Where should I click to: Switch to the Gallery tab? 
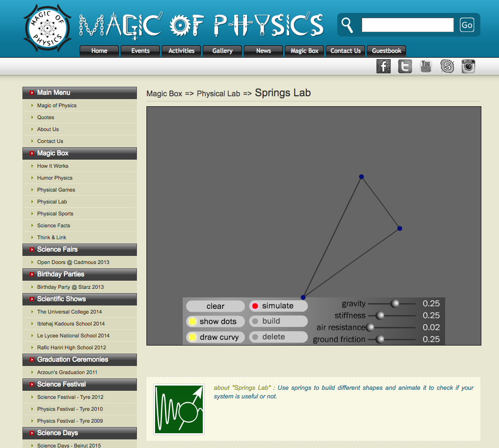222,51
